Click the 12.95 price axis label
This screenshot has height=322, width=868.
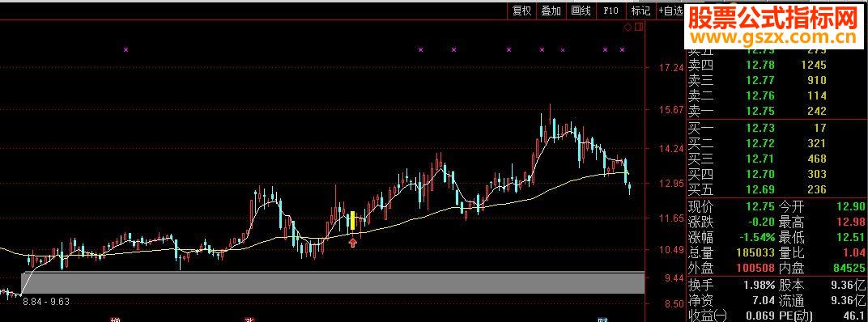(670, 183)
